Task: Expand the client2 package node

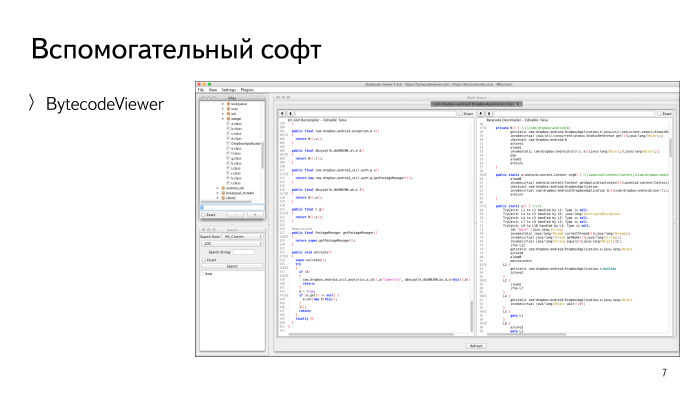Action: coord(217,198)
